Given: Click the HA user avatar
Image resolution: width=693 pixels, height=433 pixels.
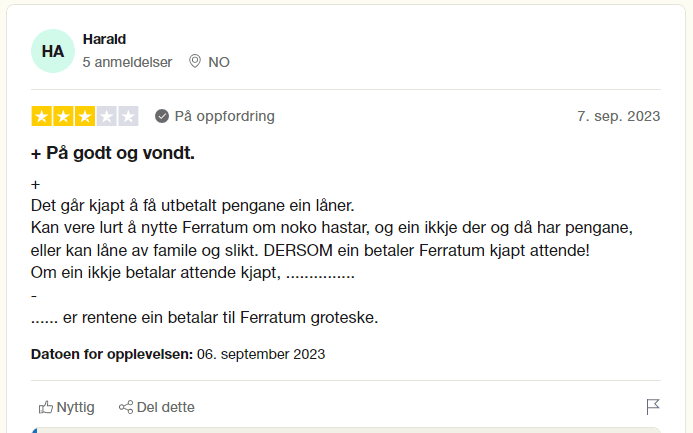Looking at the screenshot, I should coord(53,51).
